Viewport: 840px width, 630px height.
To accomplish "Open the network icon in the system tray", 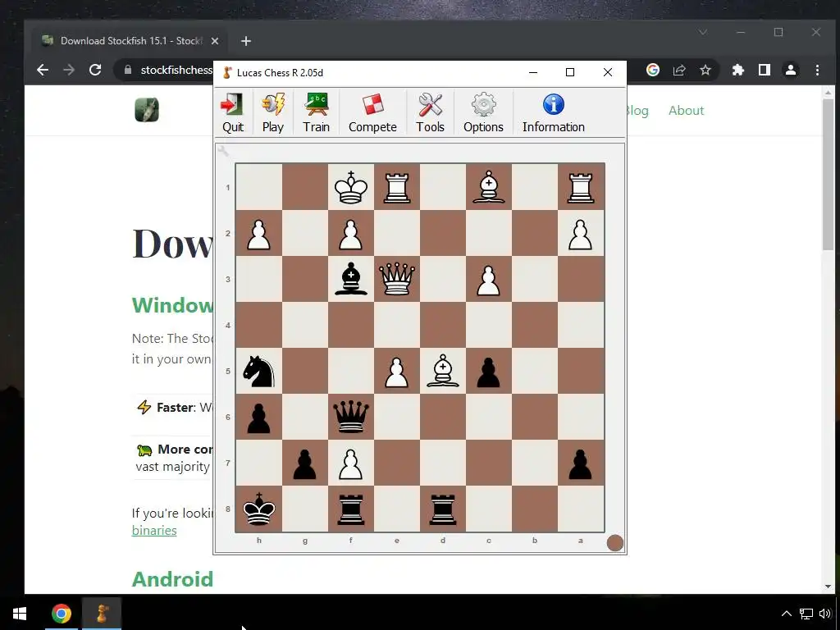I will (x=806, y=614).
